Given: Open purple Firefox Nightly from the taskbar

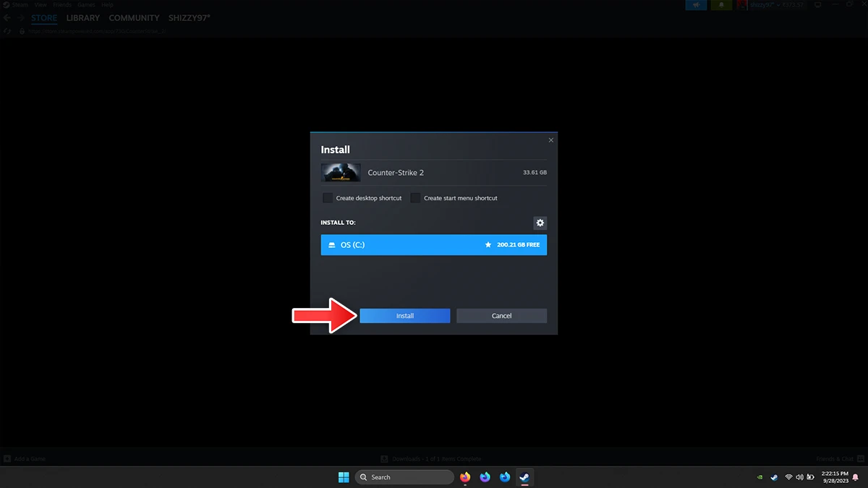Looking at the screenshot, I should tap(485, 477).
